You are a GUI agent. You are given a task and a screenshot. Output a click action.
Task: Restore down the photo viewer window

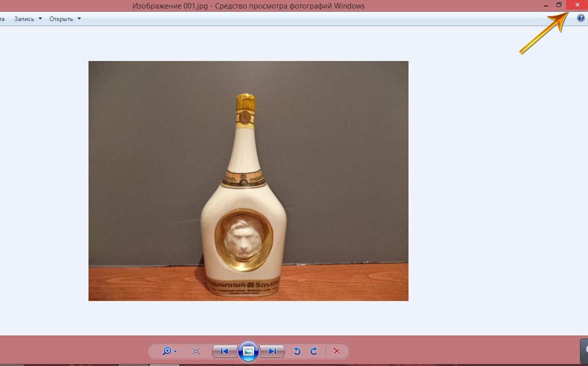click(559, 5)
